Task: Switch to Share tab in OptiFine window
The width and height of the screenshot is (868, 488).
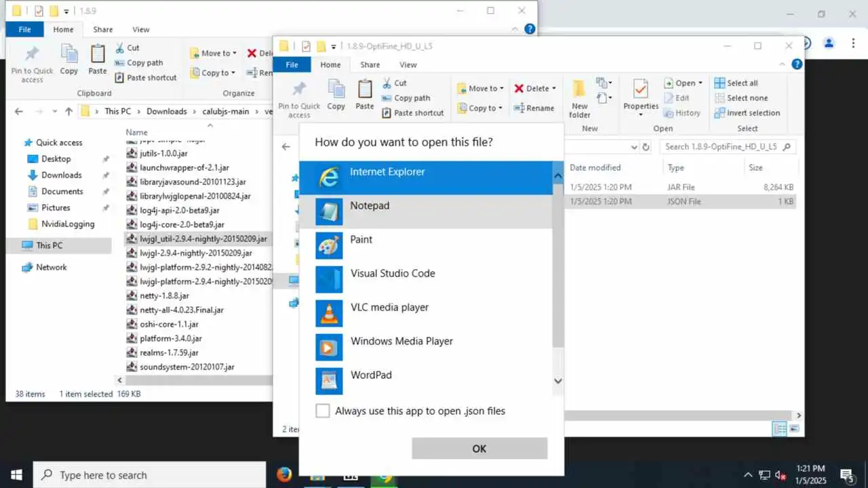Action: [x=370, y=64]
